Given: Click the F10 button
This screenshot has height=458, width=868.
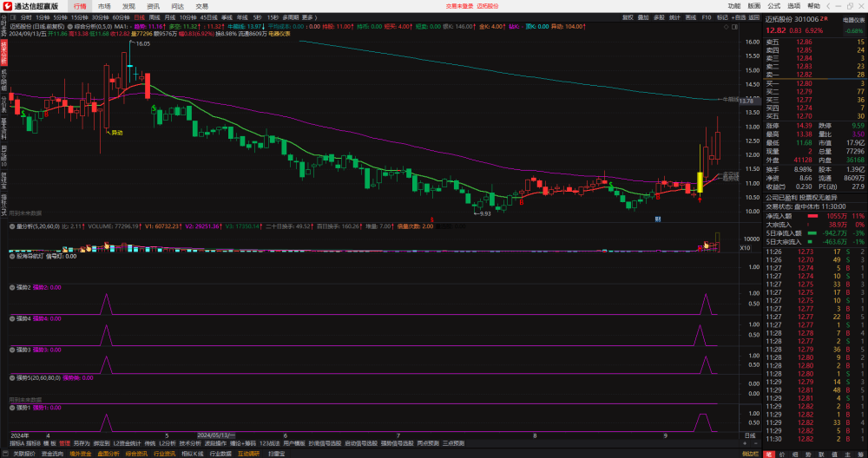Looking at the screenshot, I should pyautogui.click(x=707, y=17).
